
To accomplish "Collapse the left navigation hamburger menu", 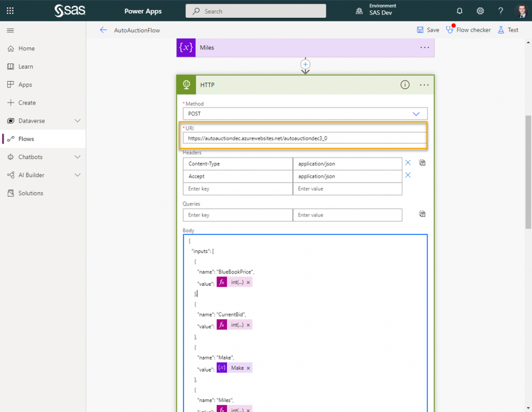I will (10, 30).
